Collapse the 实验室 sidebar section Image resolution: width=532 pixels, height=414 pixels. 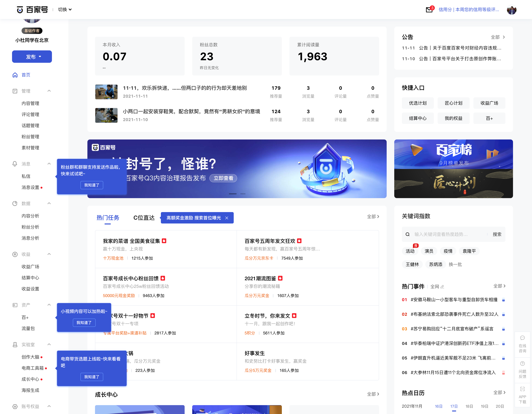click(49, 345)
